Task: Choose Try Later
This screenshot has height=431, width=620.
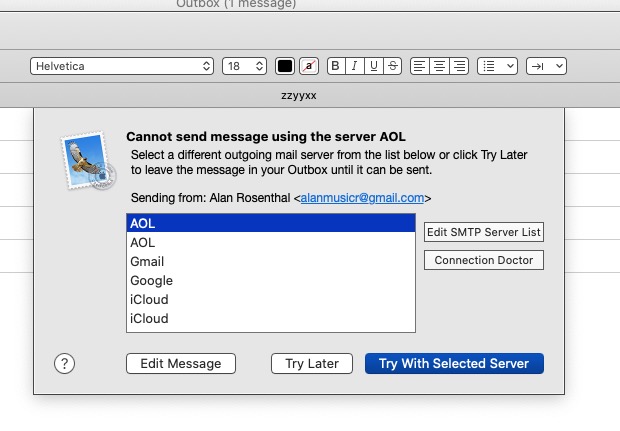Action: [x=312, y=363]
